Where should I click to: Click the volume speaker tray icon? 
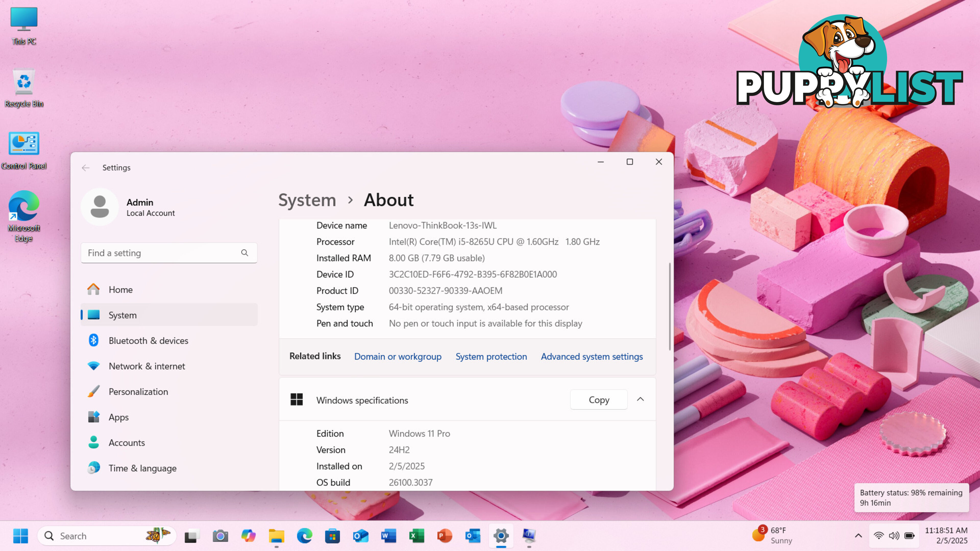894,536
